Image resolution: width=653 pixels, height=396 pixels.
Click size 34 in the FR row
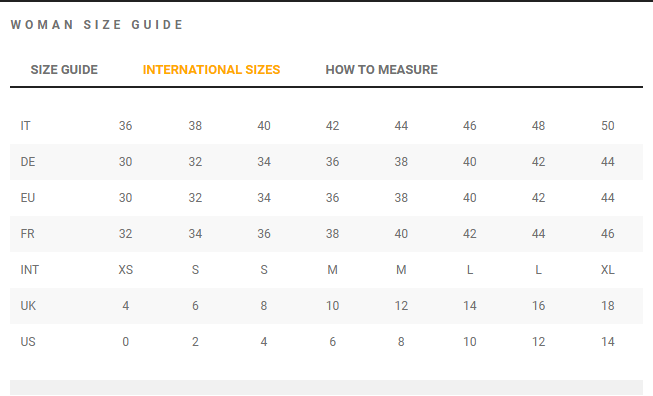[x=195, y=234]
